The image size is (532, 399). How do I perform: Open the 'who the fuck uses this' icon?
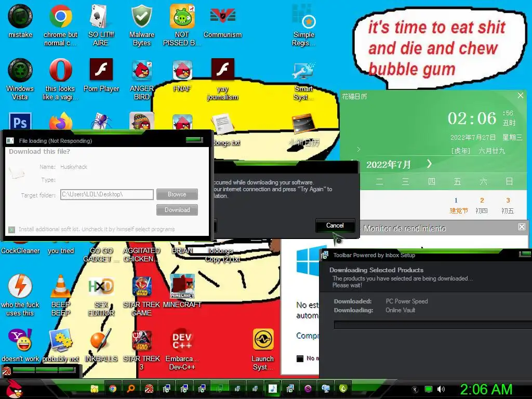tap(20, 295)
